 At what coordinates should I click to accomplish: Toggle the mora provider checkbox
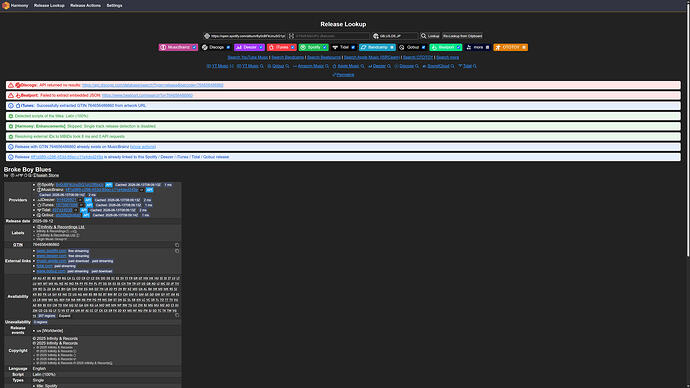point(487,47)
